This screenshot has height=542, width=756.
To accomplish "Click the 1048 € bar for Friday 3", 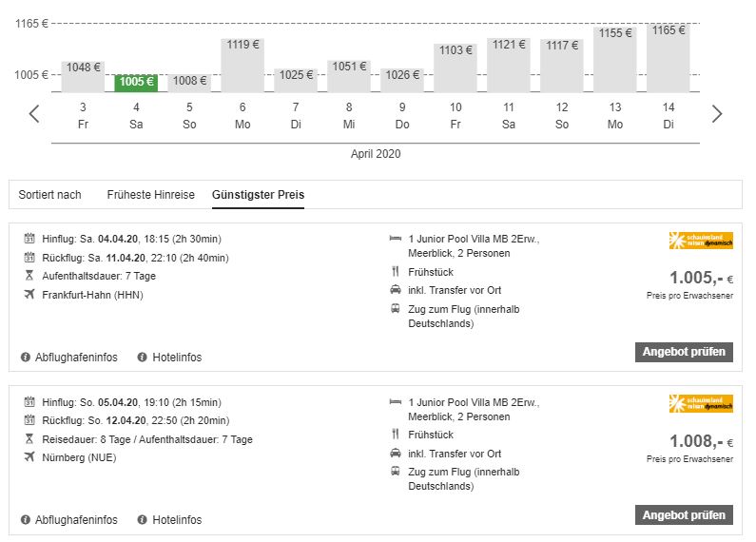I will click(83, 76).
